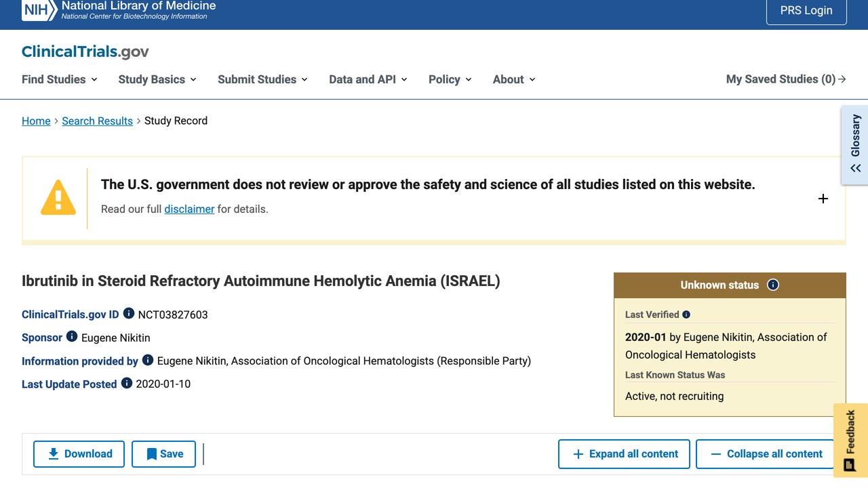Click the NIH National Library of Medicine logo

point(119,9)
